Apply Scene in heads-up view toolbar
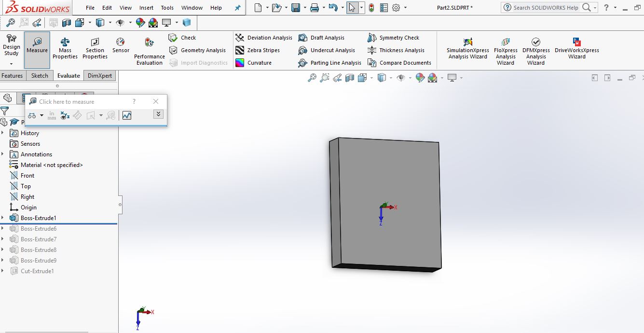This screenshot has height=333, width=644. coord(432,78)
